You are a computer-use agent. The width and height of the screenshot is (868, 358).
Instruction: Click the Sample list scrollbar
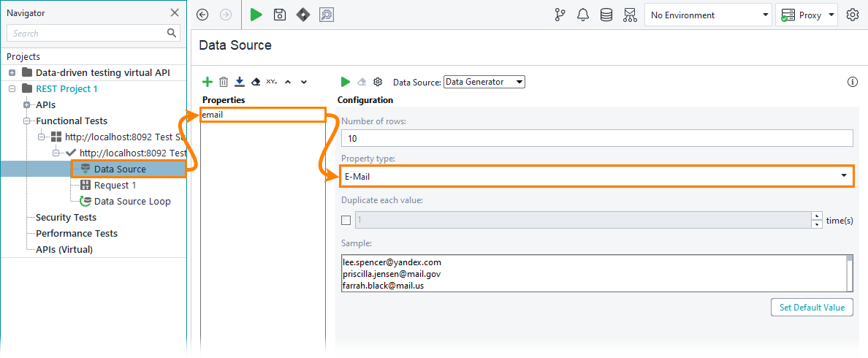point(849,273)
